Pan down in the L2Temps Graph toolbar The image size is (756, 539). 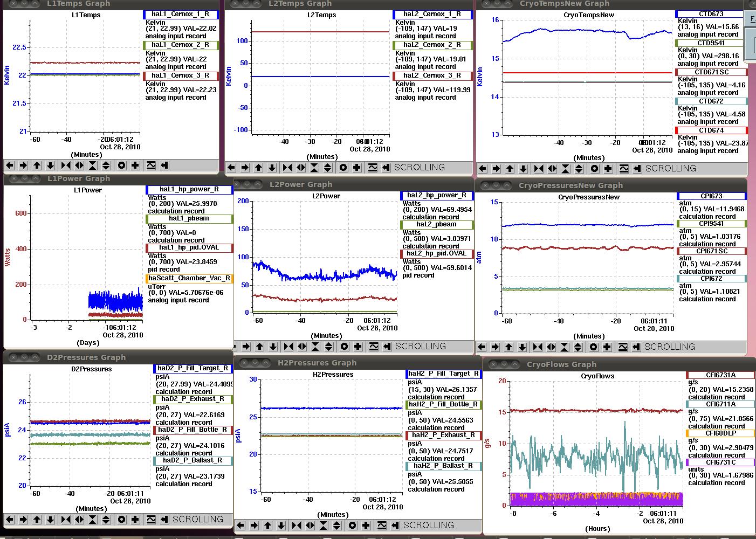click(x=272, y=168)
